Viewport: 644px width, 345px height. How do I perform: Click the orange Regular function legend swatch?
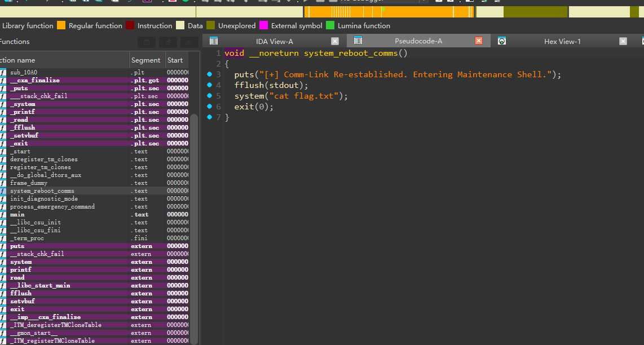coord(61,25)
